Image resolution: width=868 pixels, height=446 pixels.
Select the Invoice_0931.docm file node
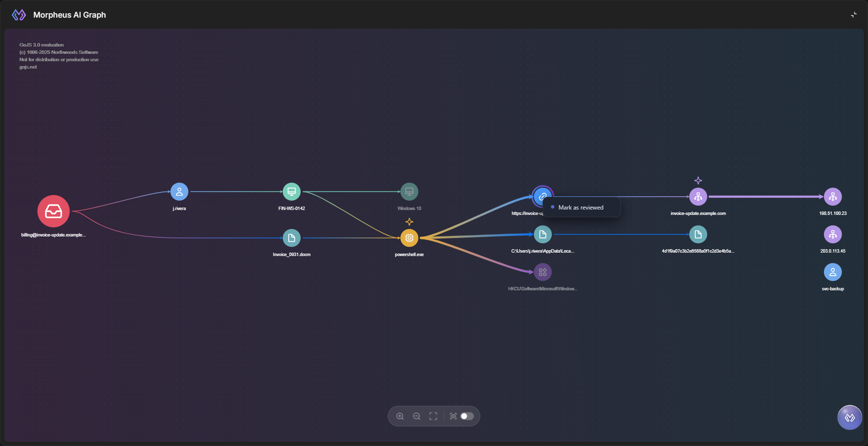tap(292, 238)
